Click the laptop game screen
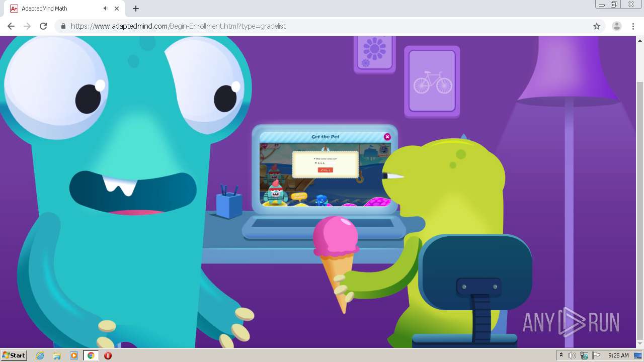644x362 pixels. click(x=326, y=174)
